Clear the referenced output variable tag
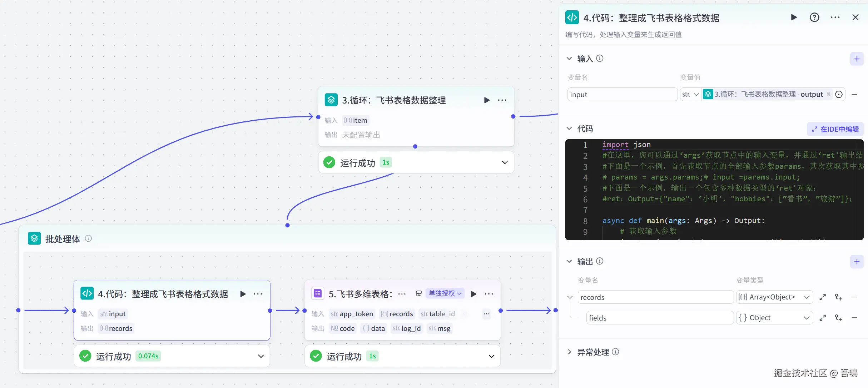The width and height of the screenshot is (868, 388). pos(828,94)
